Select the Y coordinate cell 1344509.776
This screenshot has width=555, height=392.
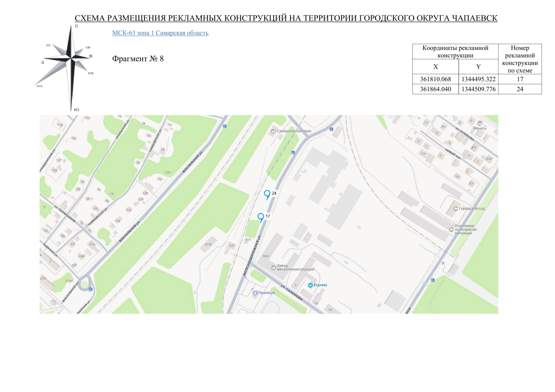pos(478,89)
